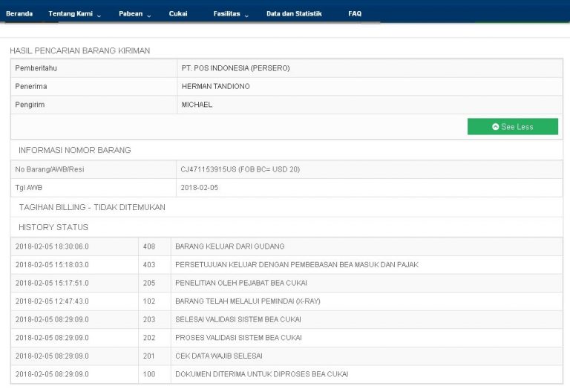Click the HISTORY STATUS heading
The image size is (570, 392).
pos(53,227)
